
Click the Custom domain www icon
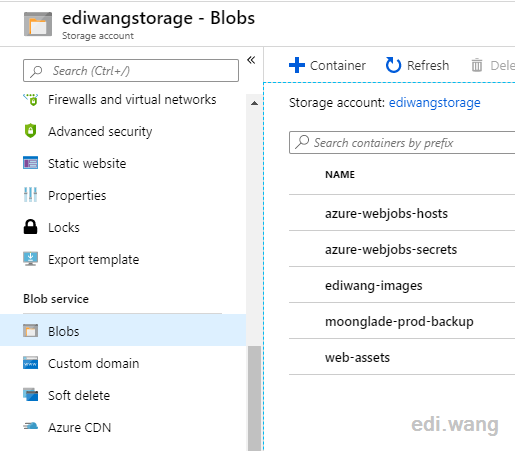[x=30, y=363]
